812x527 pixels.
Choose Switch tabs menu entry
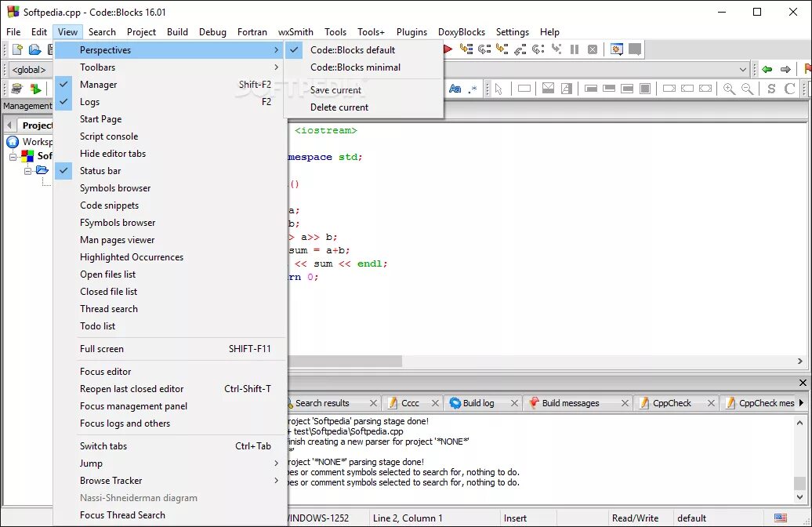pos(170,446)
